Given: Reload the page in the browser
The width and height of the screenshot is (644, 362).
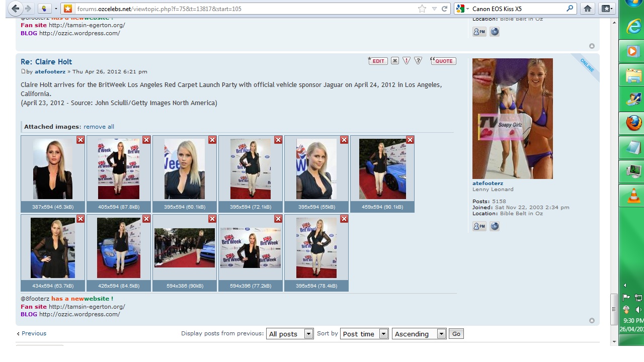Looking at the screenshot, I should coord(444,9).
